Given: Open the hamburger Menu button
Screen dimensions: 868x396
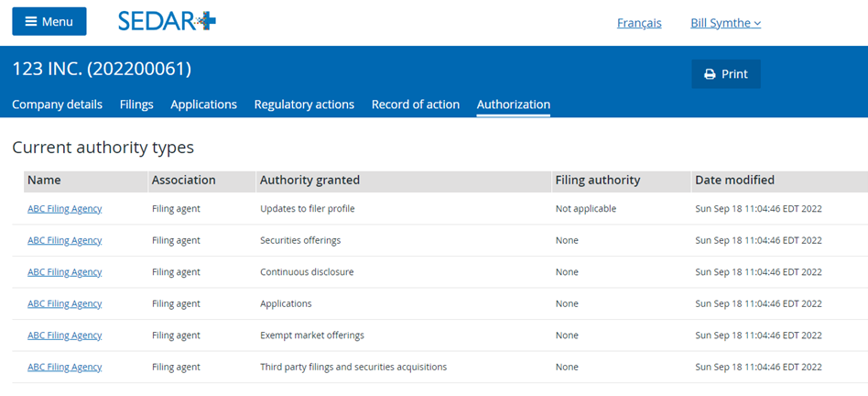Looking at the screenshot, I should click(49, 22).
